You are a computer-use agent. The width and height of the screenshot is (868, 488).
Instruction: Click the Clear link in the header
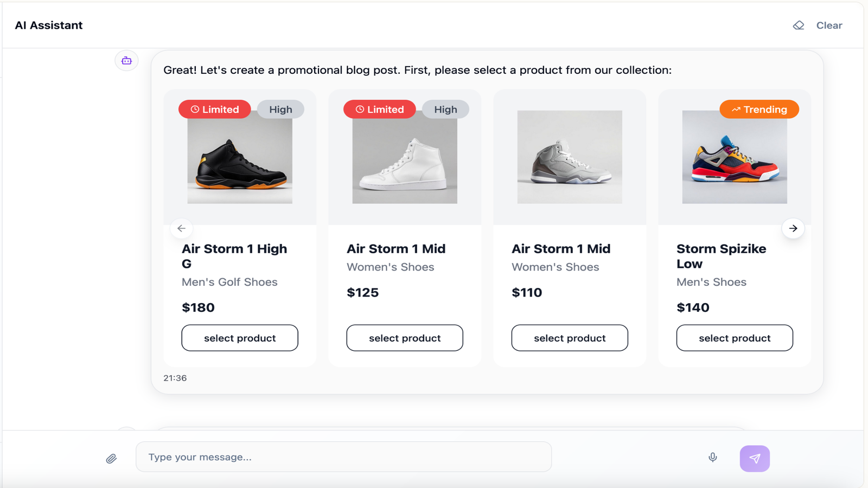pos(829,25)
